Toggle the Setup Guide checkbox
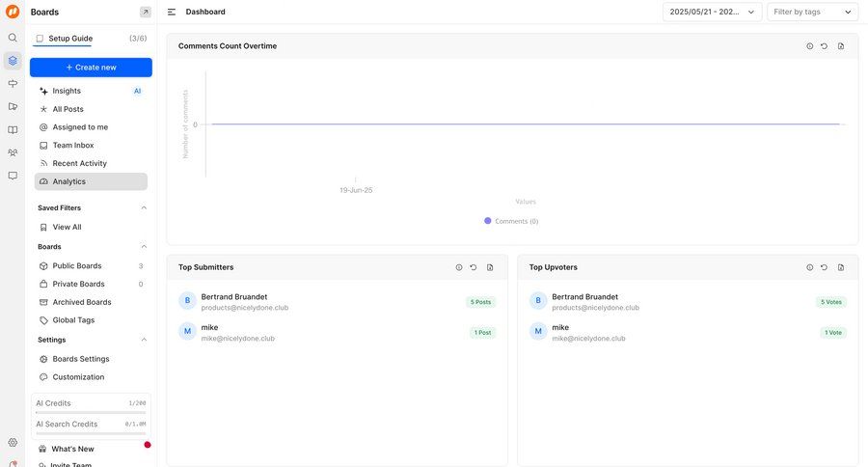Image resolution: width=868 pixels, height=467 pixels. 40,39
